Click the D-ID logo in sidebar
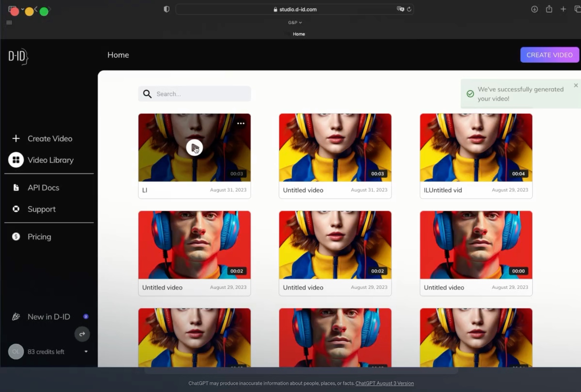 click(18, 56)
